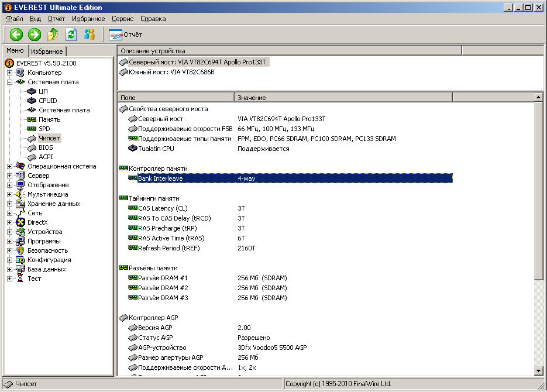Image resolution: width=547 pixels, height=392 pixels.
Task: Click the users icon in the toolbar
Action: [89, 35]
